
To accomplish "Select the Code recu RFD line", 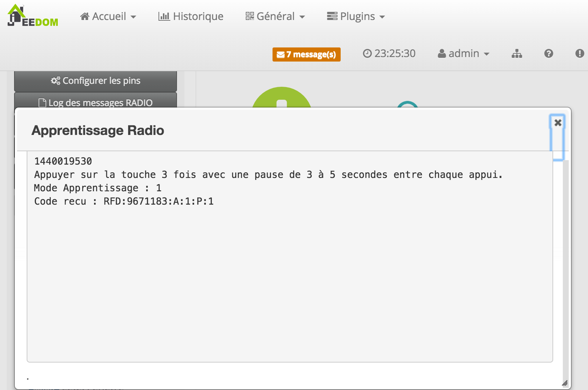I will [124, 201].
